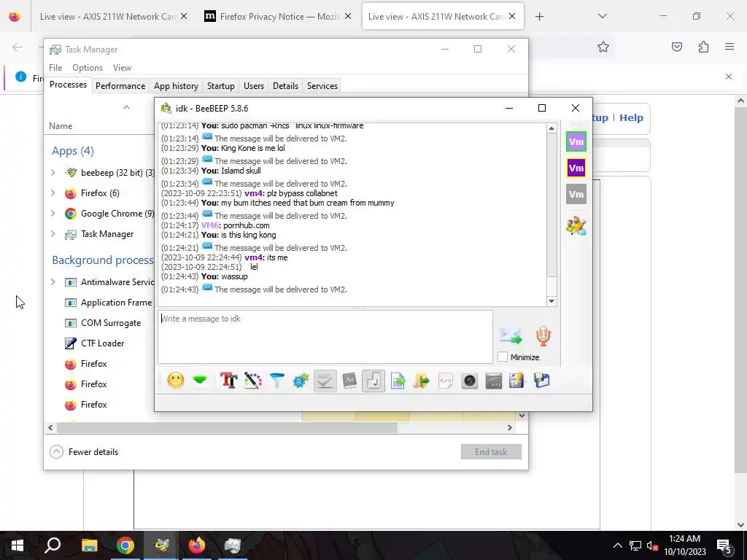
Task: Expand the Task Manager process row
Action: point(53,234)
